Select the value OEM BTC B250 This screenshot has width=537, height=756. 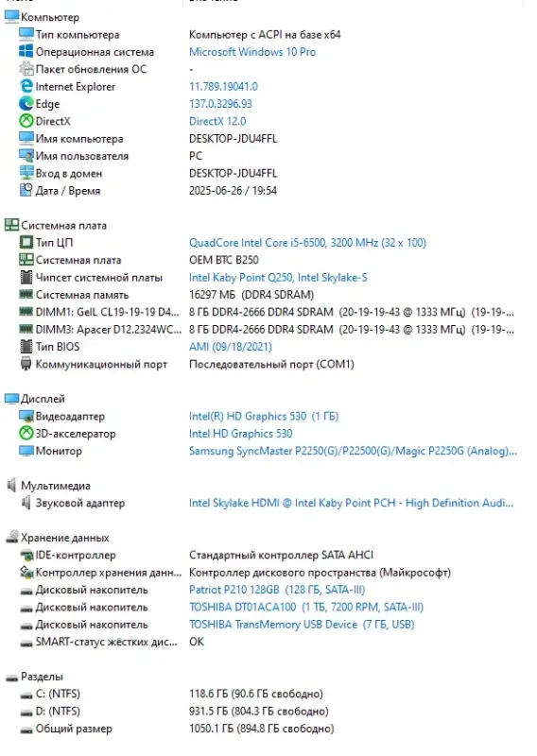click(224, 260)
